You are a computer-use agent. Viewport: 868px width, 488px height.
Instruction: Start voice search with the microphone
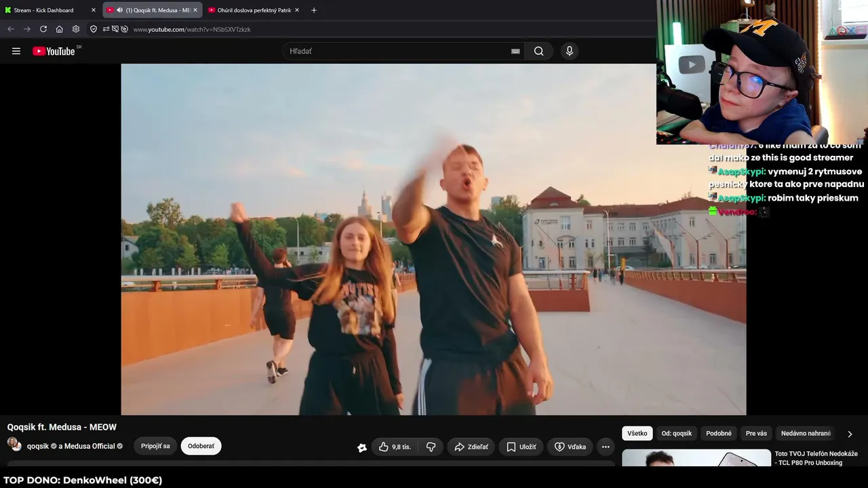click(x=570, y=51)
